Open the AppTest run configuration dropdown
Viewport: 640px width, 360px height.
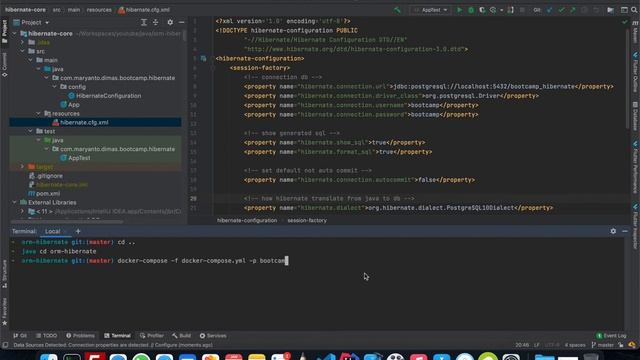pyautogui.click(x=430, y=10)
